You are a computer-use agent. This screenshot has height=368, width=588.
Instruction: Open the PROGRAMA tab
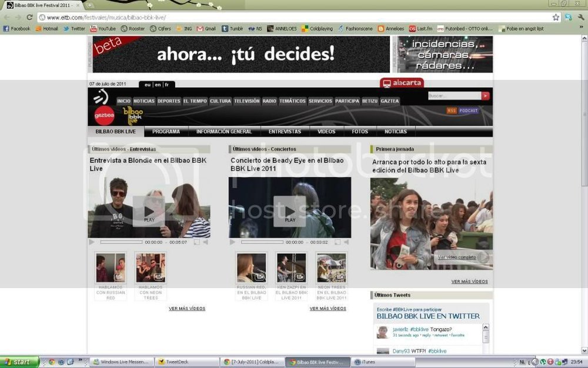point(166,131)
